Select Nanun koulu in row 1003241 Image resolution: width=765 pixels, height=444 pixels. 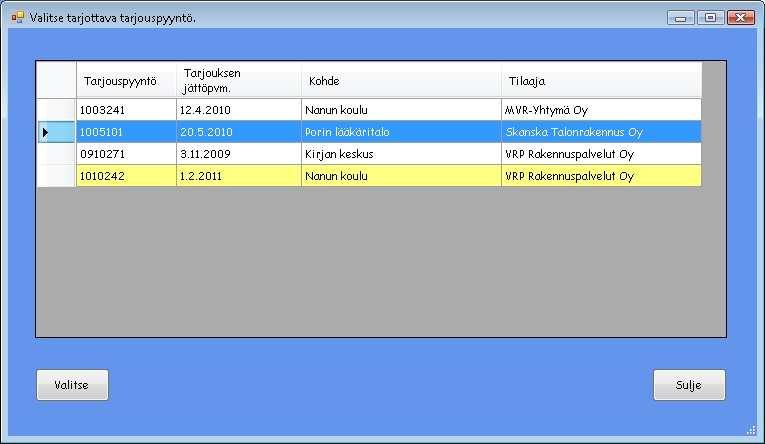click(402, 110)
